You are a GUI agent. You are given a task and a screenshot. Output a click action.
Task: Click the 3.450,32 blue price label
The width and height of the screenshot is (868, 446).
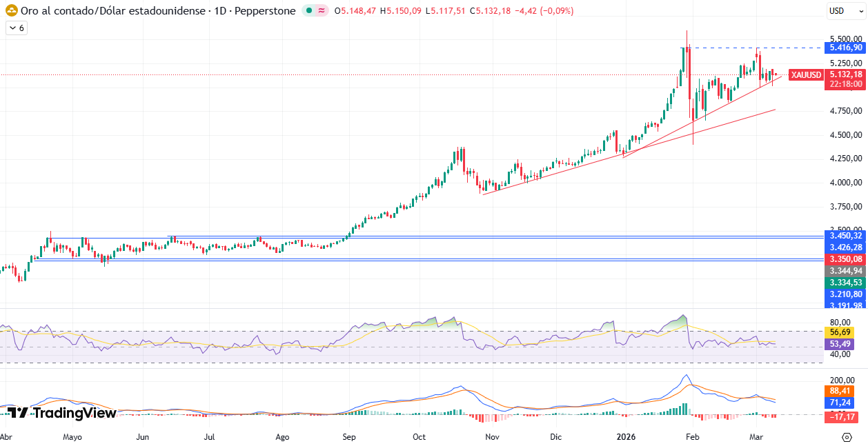click(x=845, y=236)
